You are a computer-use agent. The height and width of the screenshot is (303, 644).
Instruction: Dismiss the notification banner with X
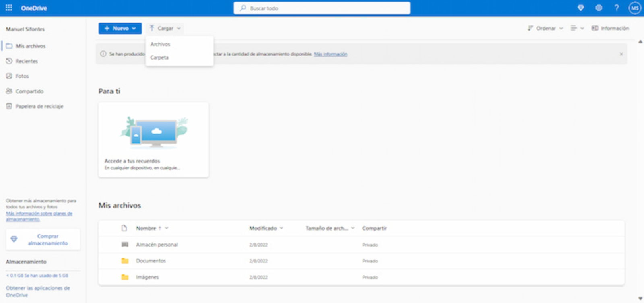(621, 54)
